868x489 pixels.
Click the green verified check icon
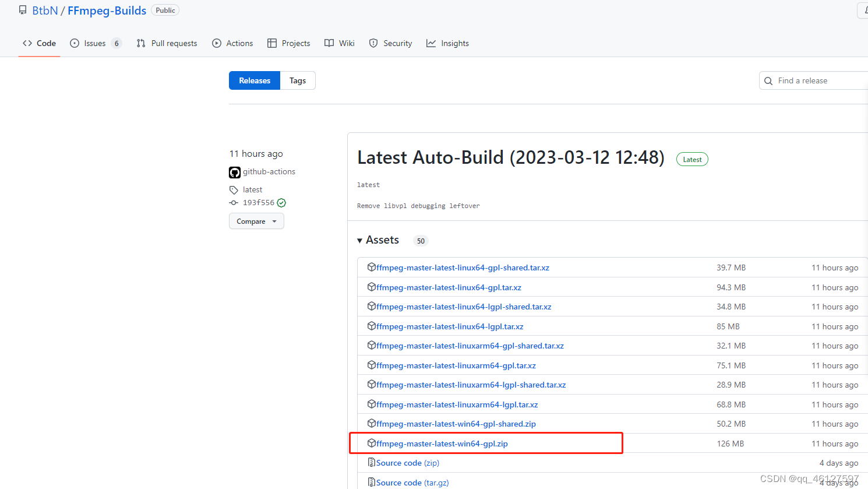point(281,203)
